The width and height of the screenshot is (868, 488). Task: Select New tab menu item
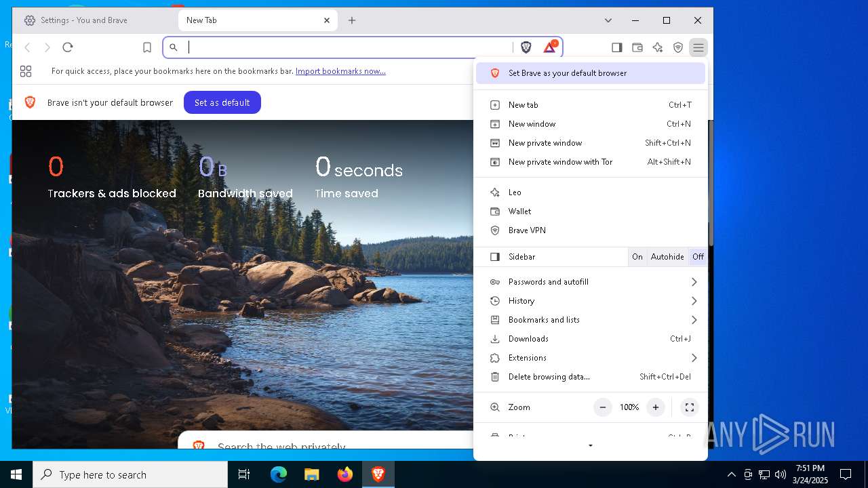click(x=591, y=105)
